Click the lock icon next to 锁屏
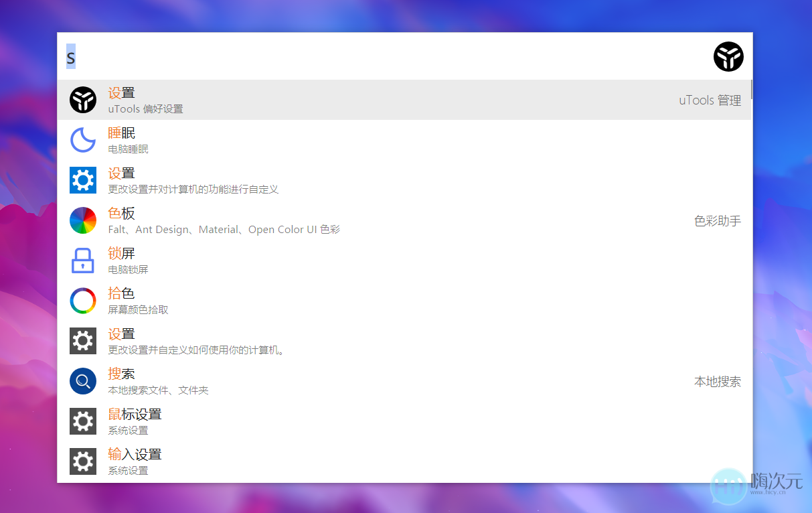Viewport: 812px width, 513px height. point(82,260)
